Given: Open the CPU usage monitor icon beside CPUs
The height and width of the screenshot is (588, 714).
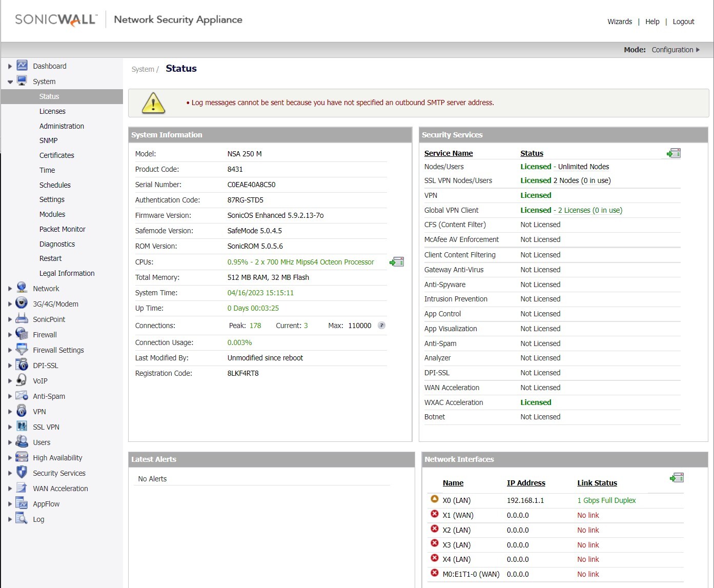Looking at the screenshot, I should pos(396,261).
